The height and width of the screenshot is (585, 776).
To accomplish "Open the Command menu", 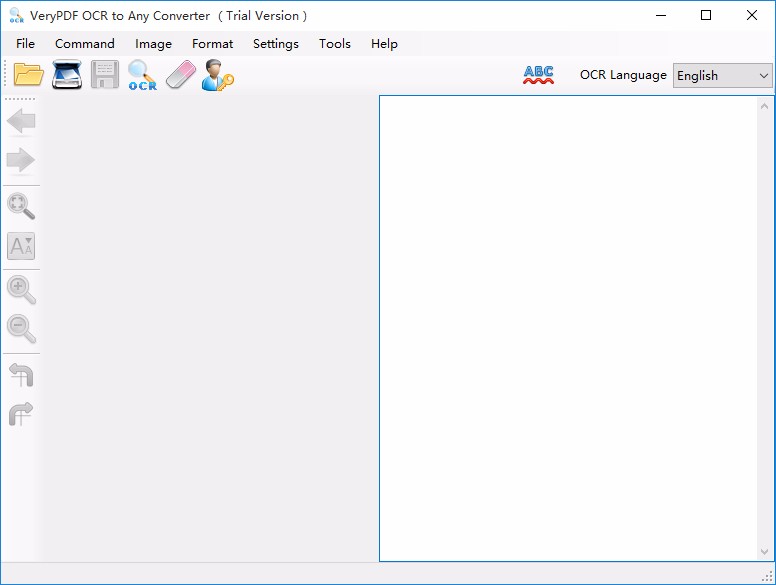I will pyautogui.click(x=85, y=44).
